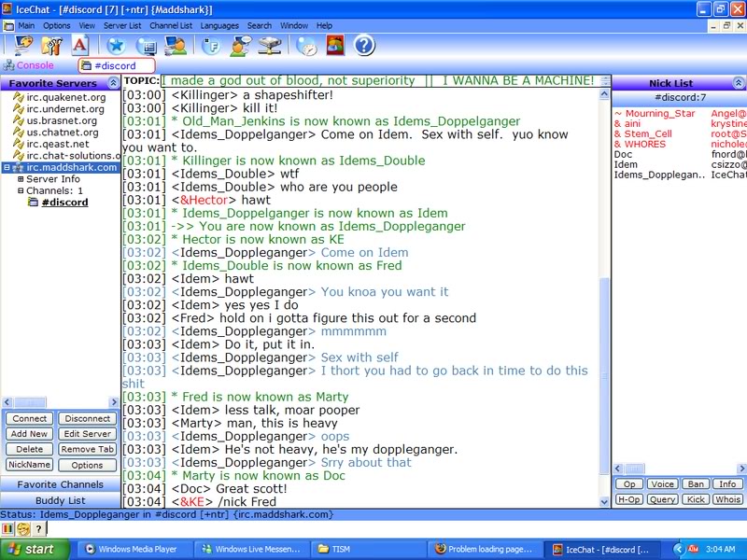This screenshot has width=747, height=560.
Task: Click the Console network icon
Action: (8, 65)
